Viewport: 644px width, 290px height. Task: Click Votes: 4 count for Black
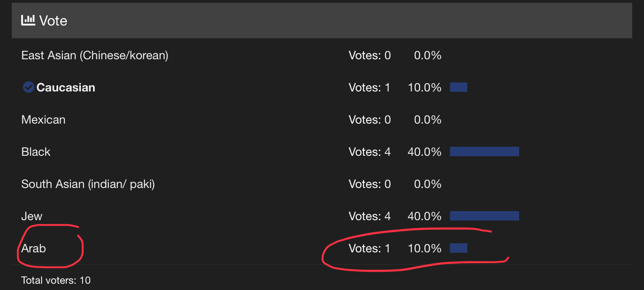pos(370,152)
